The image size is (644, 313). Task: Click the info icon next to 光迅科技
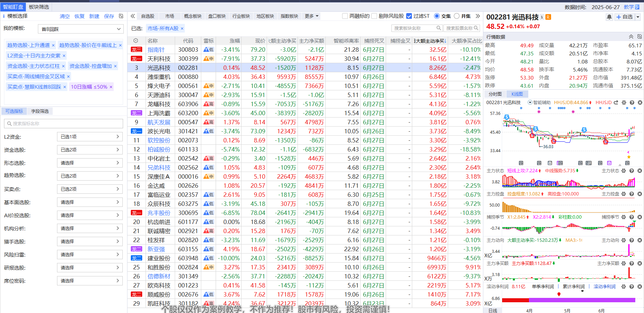542,17
